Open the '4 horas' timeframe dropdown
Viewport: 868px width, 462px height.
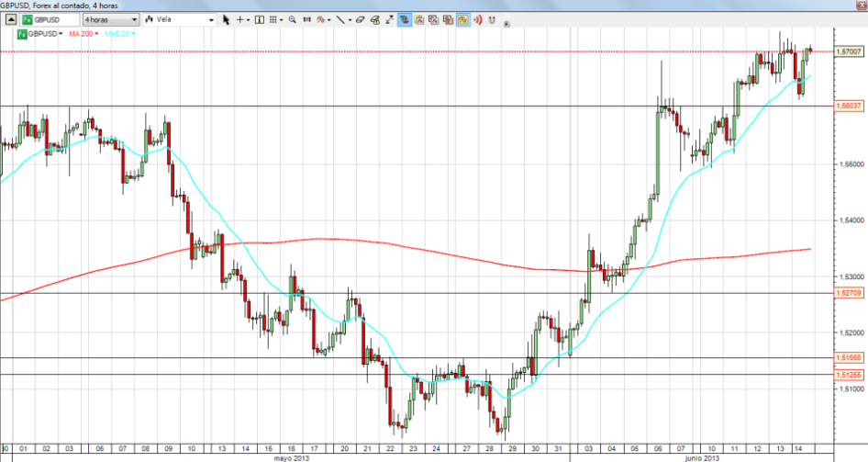110,18
